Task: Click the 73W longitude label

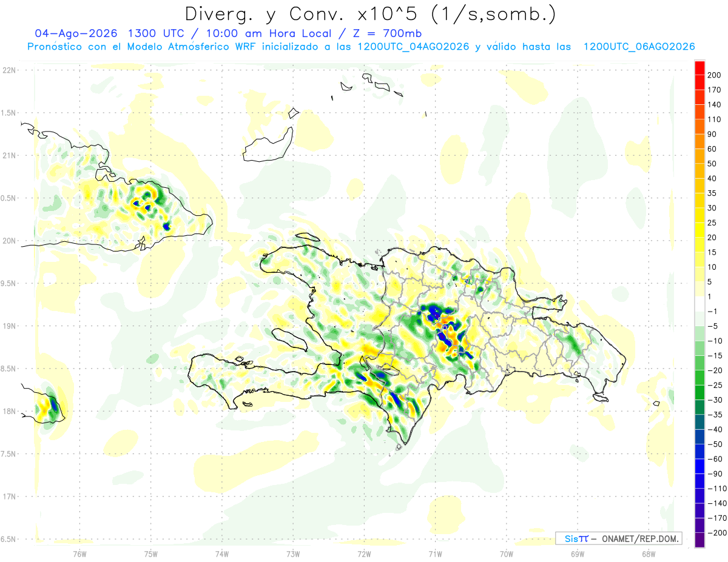Action: (293, 554)
